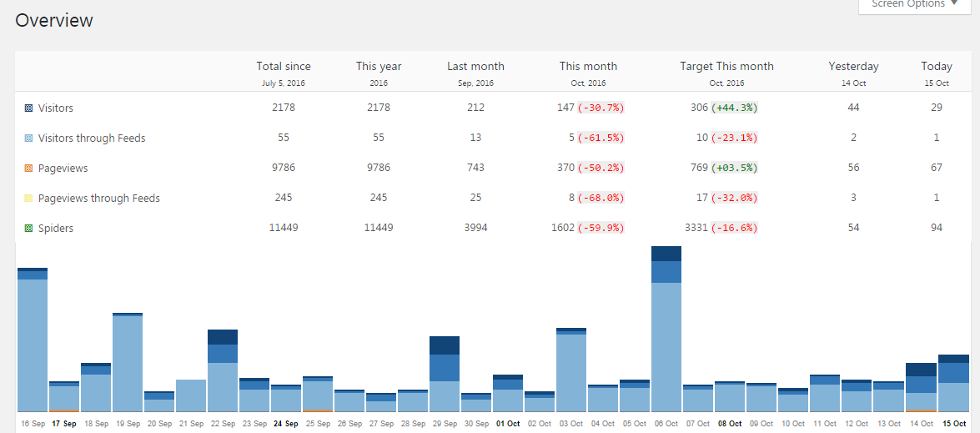
Task: Click the 15 Oct date label
Action: click(954, 424)
